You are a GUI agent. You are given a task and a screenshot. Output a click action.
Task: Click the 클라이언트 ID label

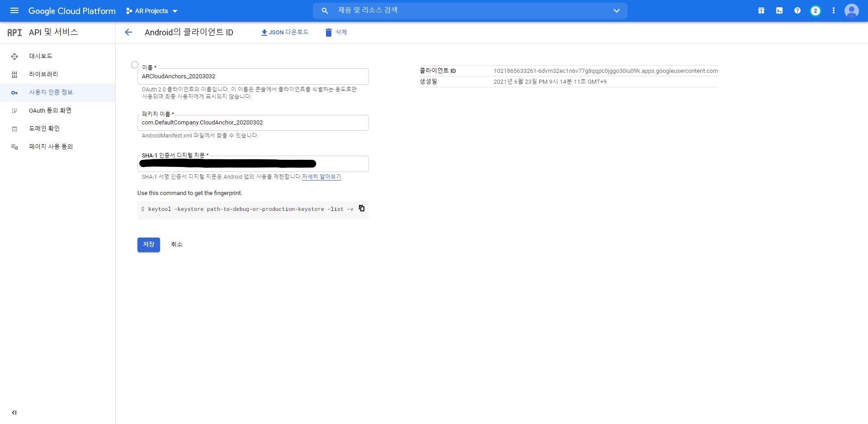coord(438,71)
